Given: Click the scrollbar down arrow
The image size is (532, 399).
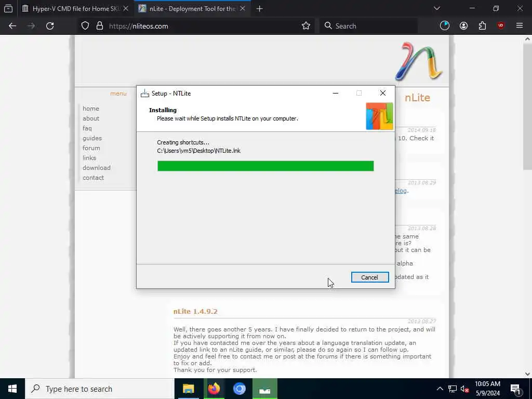Looking at the screenshot, I should (x=527, y=374).
